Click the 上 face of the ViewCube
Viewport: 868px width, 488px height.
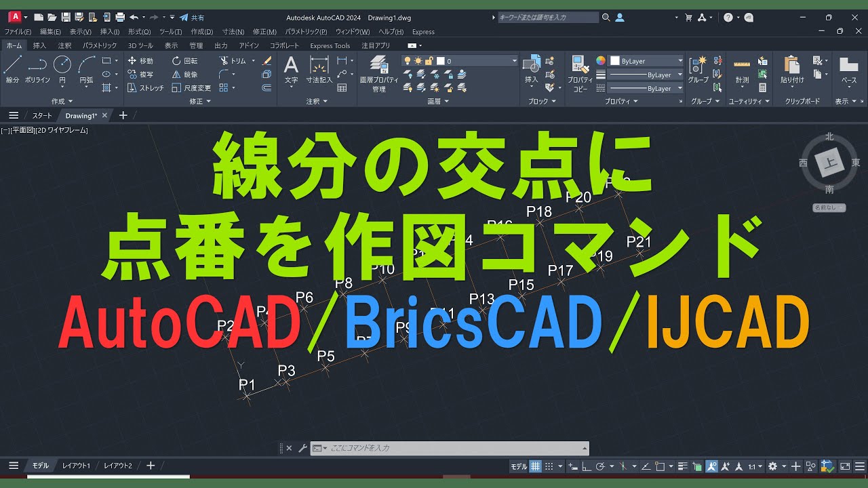pyautogui.click(x=829, y=163)
